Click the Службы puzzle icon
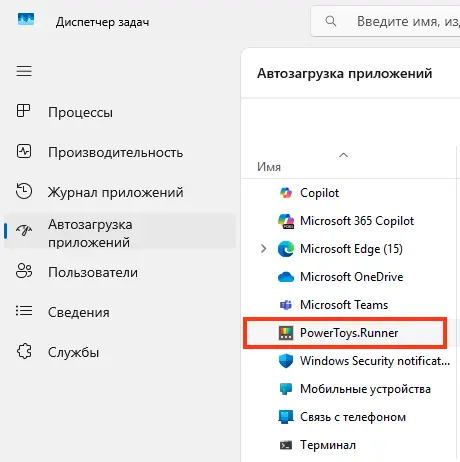 point(24,351)
